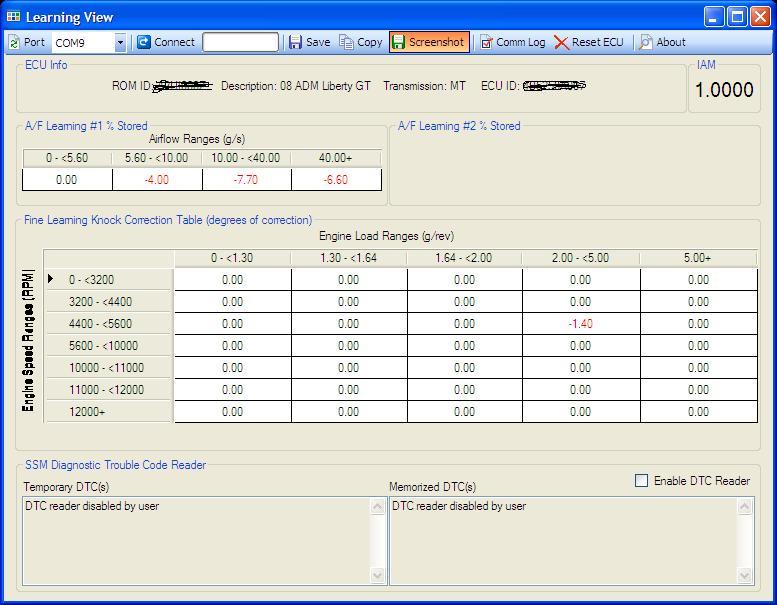Click the Comm Log checklist icon
Screen dimensions: 777x605
pyautogui.click(x=487, y=43)
